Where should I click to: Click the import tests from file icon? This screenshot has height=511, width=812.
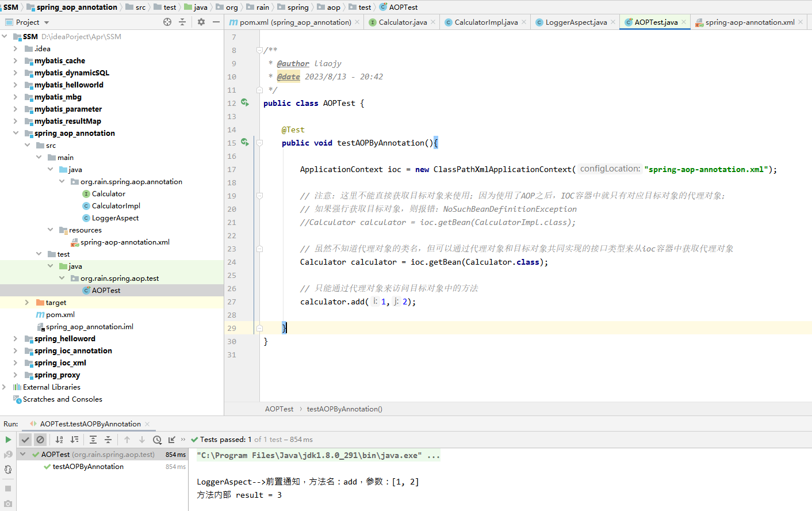click(171, 440)
